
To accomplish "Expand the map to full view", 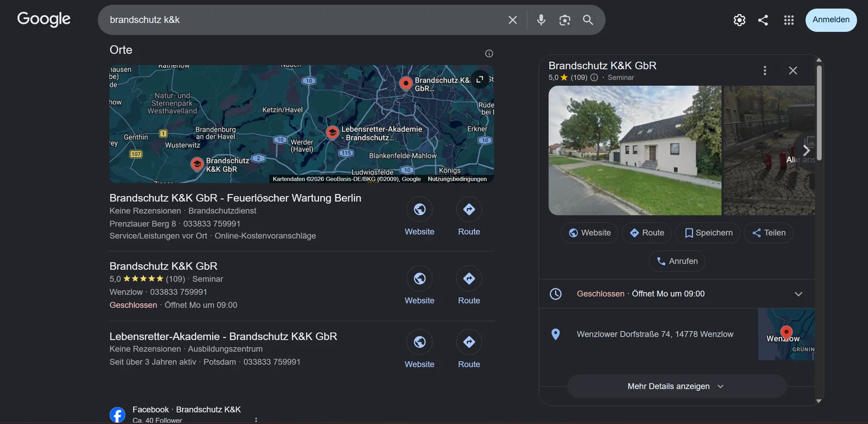I will click(x=480, y=79).
